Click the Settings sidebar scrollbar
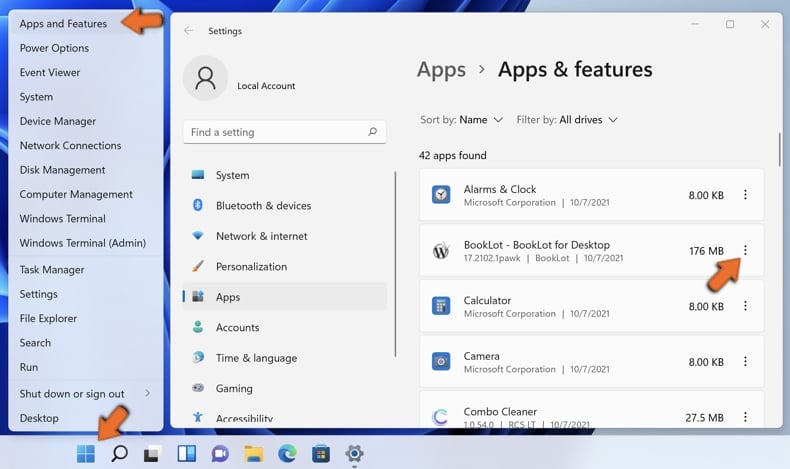790x469 pixels. [396, 264]
